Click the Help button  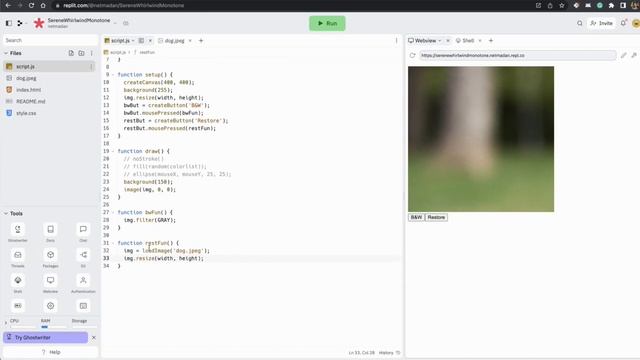click(x=50, y=352)
